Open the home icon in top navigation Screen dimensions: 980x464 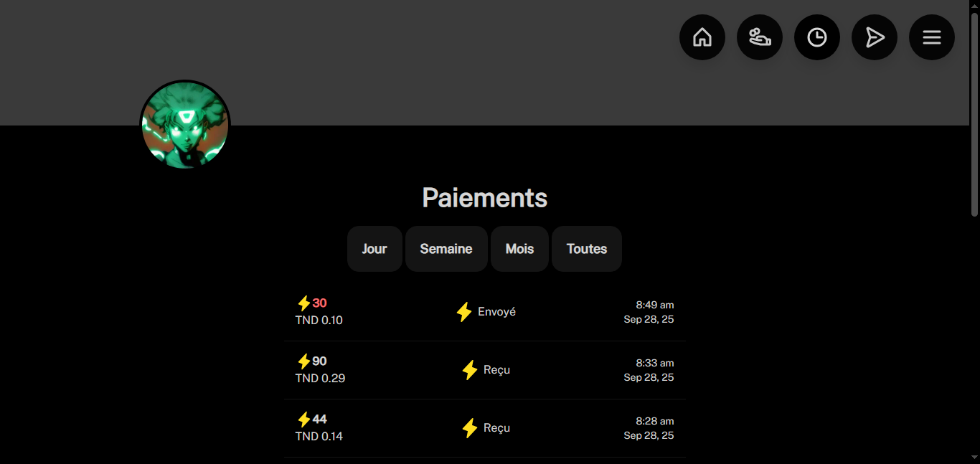pos(702,37)
